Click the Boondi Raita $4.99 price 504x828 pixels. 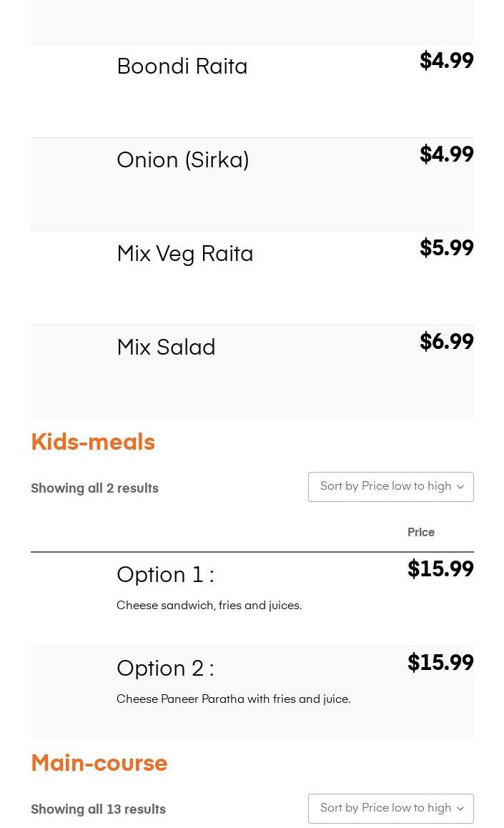point(446,61)
